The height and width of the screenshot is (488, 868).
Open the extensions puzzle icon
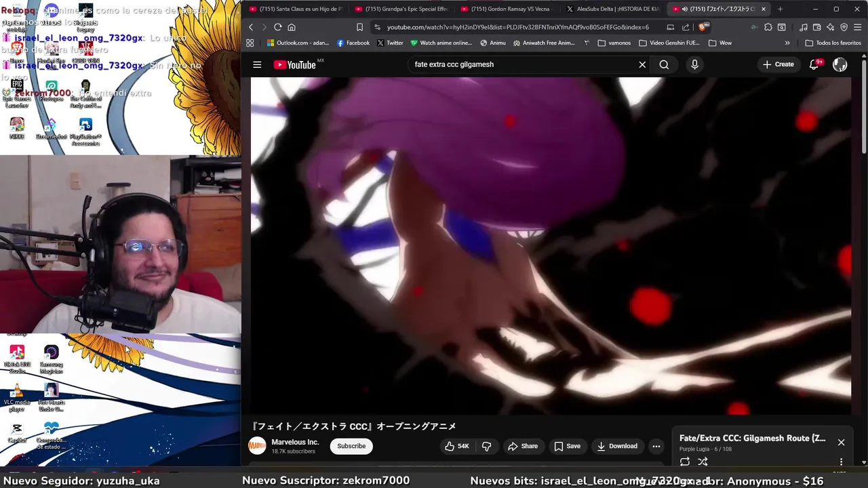click(x=768, y=27)
